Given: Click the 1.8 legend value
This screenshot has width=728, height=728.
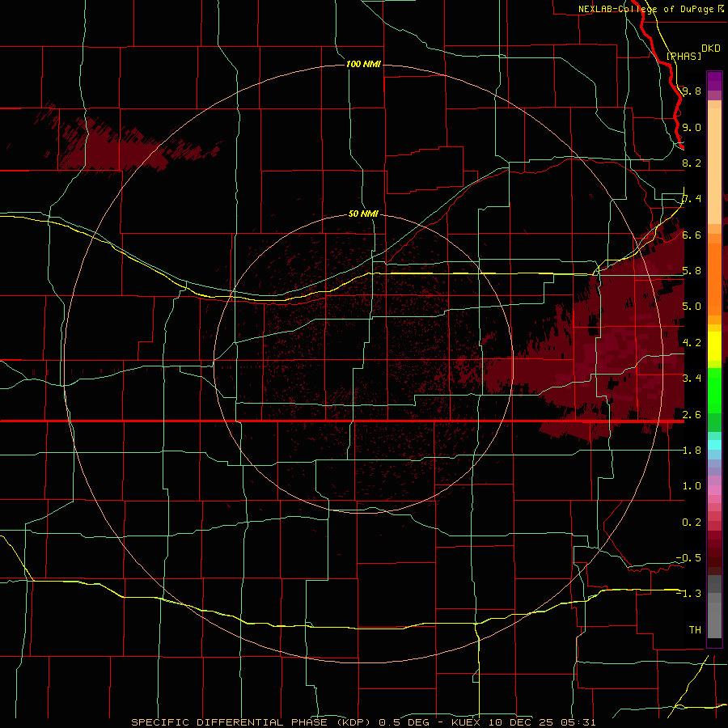Looking at the screenshot, I should [692, 451].
